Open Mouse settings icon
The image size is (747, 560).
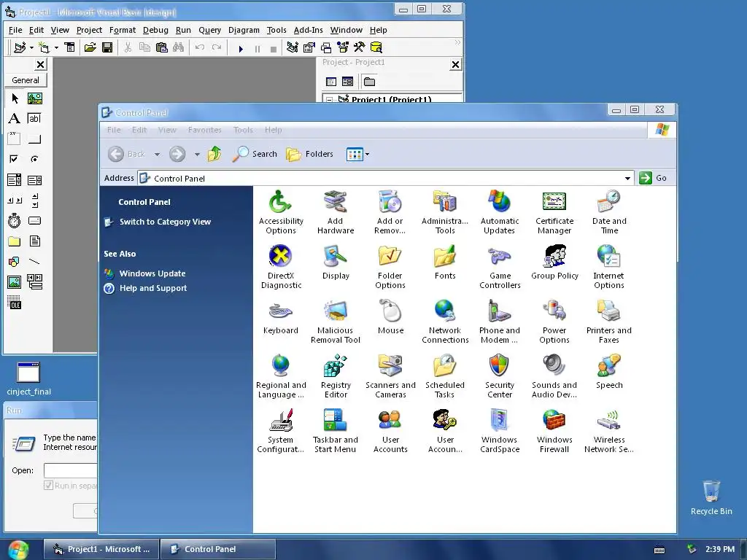[x=390, y=317]
